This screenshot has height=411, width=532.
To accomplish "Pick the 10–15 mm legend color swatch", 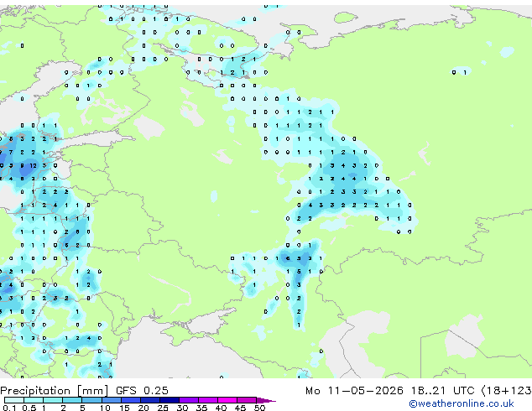I will tap(111, 400).
